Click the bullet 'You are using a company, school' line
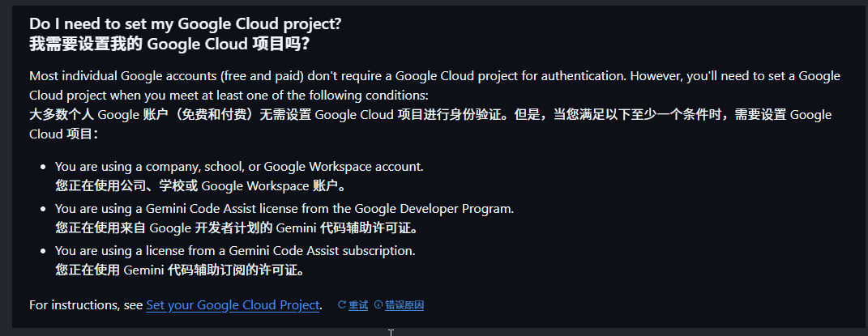The image size is (868, 336). [239, 166]
